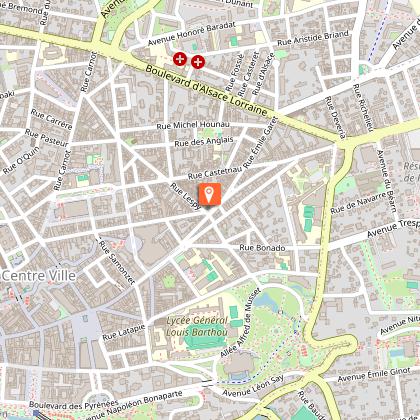Image resolution: width=420 pixels, height=420 pixels.
Task: Select the Lycée Général Louis Barthou label
Action: pyautogui.click(x=197, y=326)
